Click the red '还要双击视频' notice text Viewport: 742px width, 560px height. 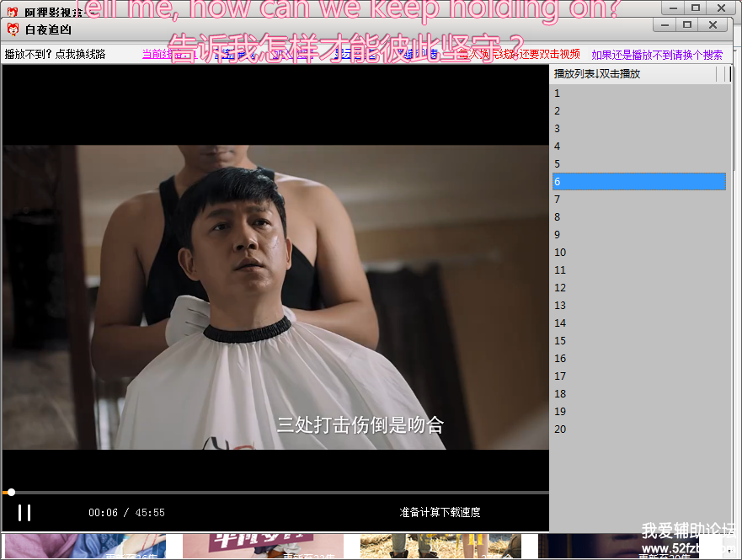549,54
